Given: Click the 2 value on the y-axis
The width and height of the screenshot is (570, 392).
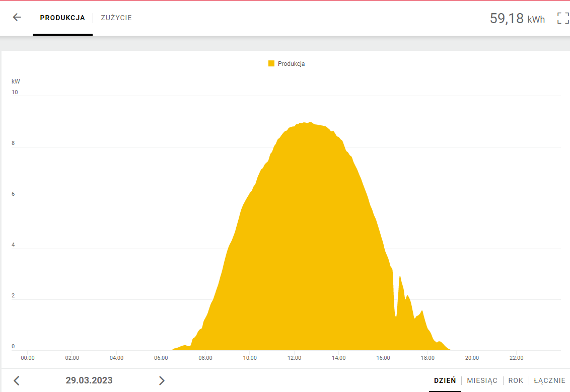Looking at the screenshot, I should [13, 296].
